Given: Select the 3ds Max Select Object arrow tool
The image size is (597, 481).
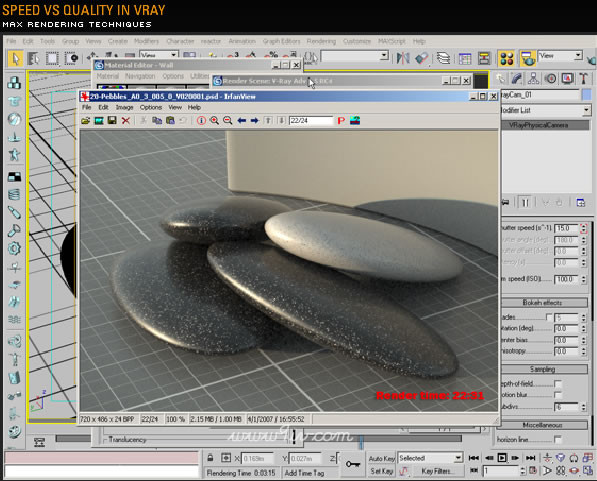Looking at the screenshot, I should click(x=15, y=59).
